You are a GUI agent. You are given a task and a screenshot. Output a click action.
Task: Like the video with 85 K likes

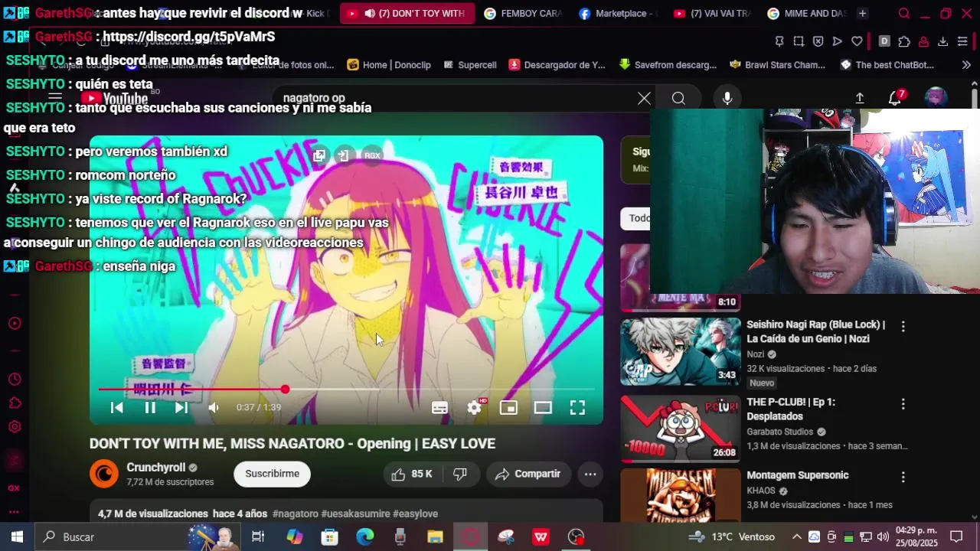412,474
